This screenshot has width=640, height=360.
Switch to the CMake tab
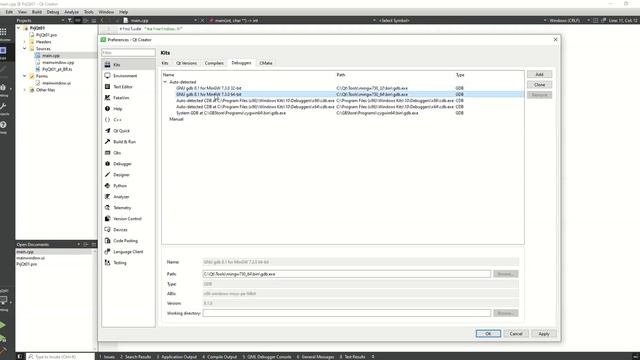[266, 63]
